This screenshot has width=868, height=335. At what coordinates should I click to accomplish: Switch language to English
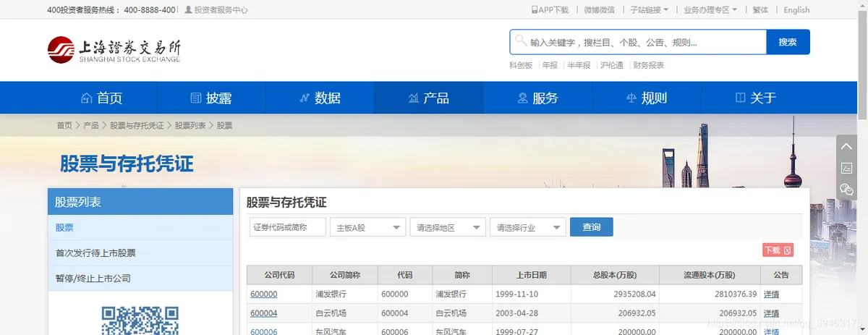(796, 10)
